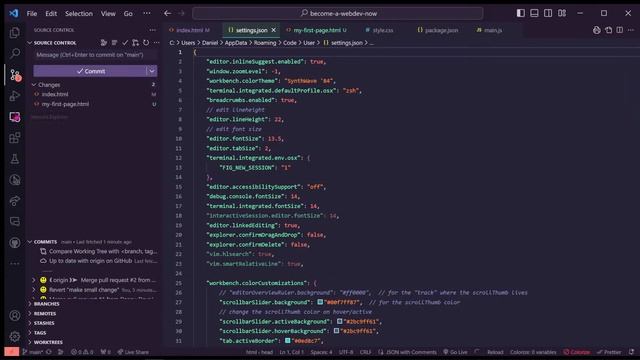Click the main branch in status bar
The image size is (640, 360).
33,352
